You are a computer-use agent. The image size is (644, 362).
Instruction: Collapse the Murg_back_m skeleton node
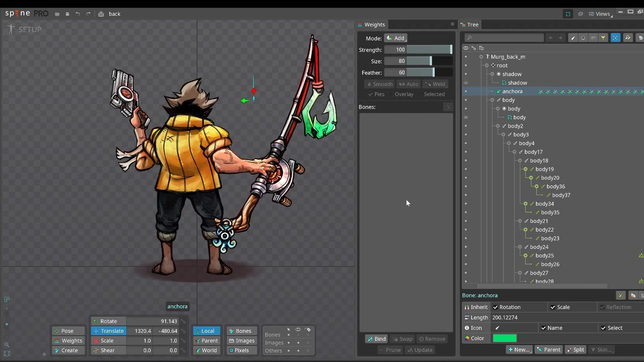(x=481, y=57)
